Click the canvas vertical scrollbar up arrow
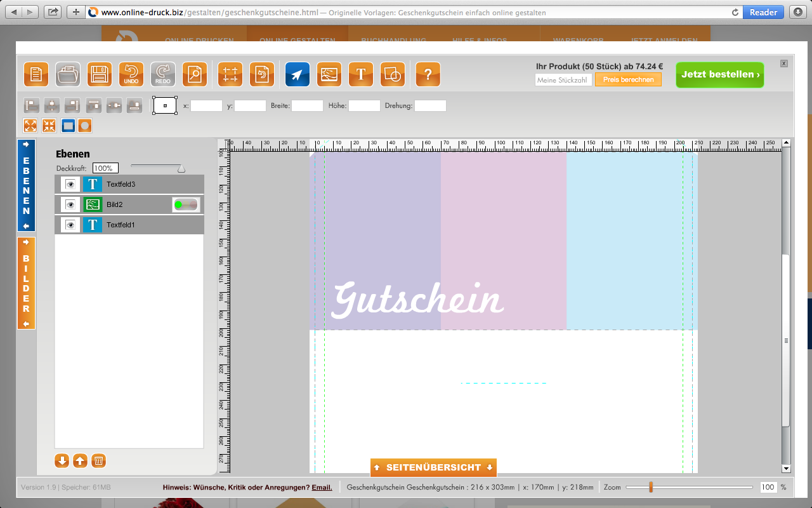The image size is (812, 508). pos(787,143)
